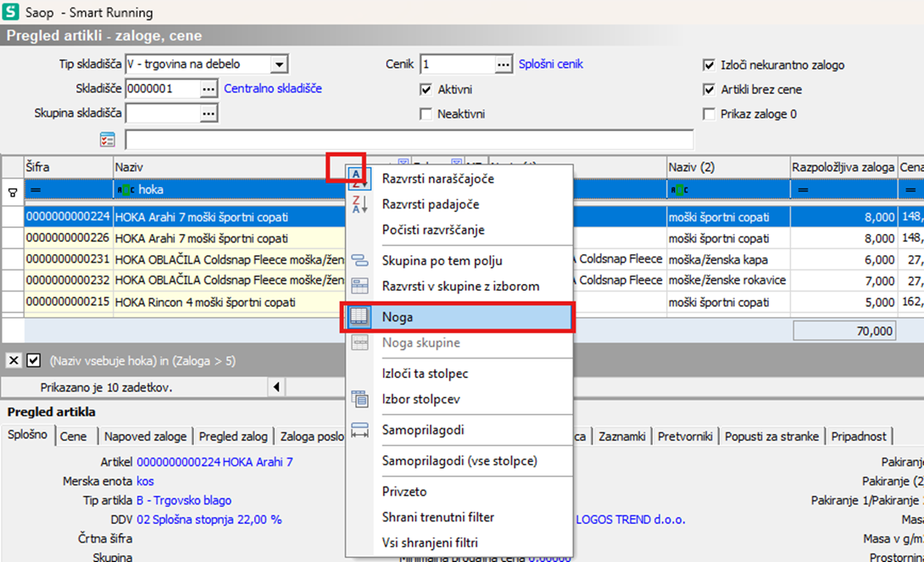Viewport: 924px width, 562px height.
Task: Click the LOGOS TREND d.o.o. link
Action: click(630, 520)
